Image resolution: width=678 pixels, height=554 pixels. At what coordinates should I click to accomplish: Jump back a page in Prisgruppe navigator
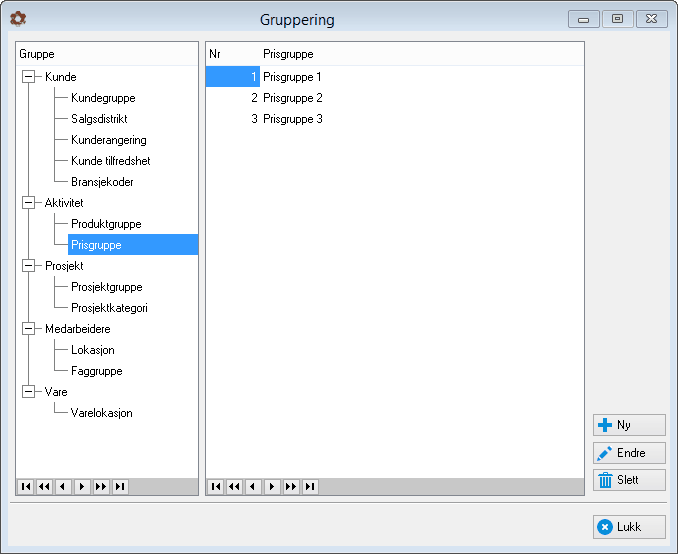tap(234, 487)
